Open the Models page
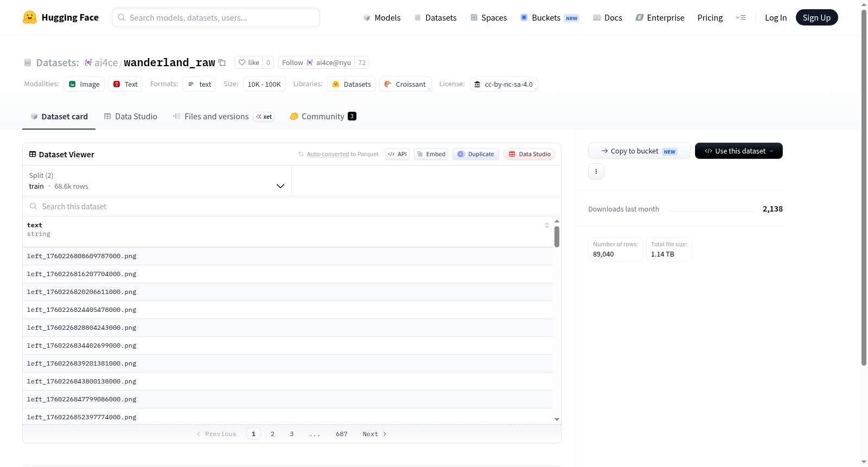 (382, 17)
